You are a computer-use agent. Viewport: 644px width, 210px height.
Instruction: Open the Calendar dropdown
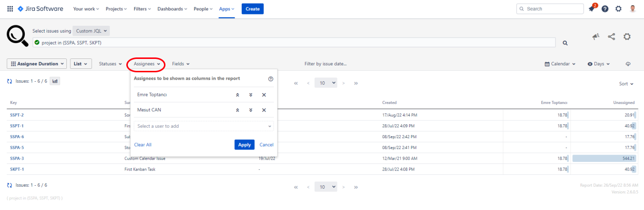560,64
